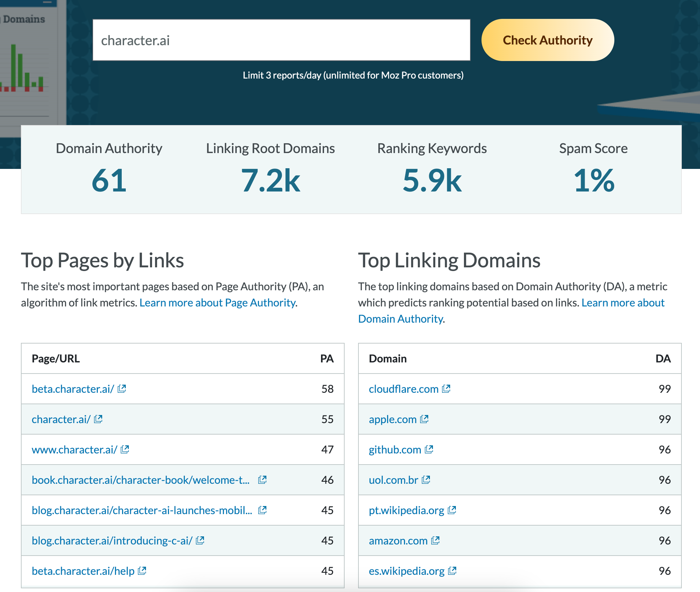Open book.character.ai/character-book/welcome-t... link
Viewport: 700px width, 592px height.
141,480
